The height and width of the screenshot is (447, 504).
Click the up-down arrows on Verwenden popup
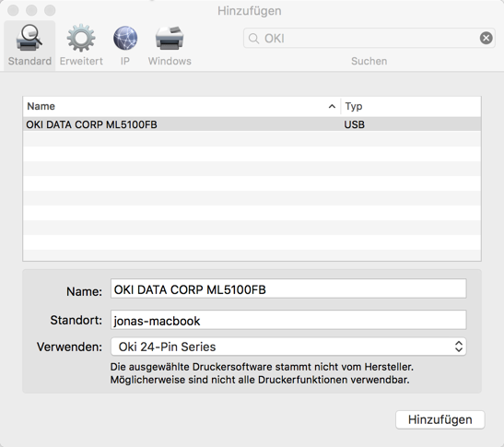point(459,347)
